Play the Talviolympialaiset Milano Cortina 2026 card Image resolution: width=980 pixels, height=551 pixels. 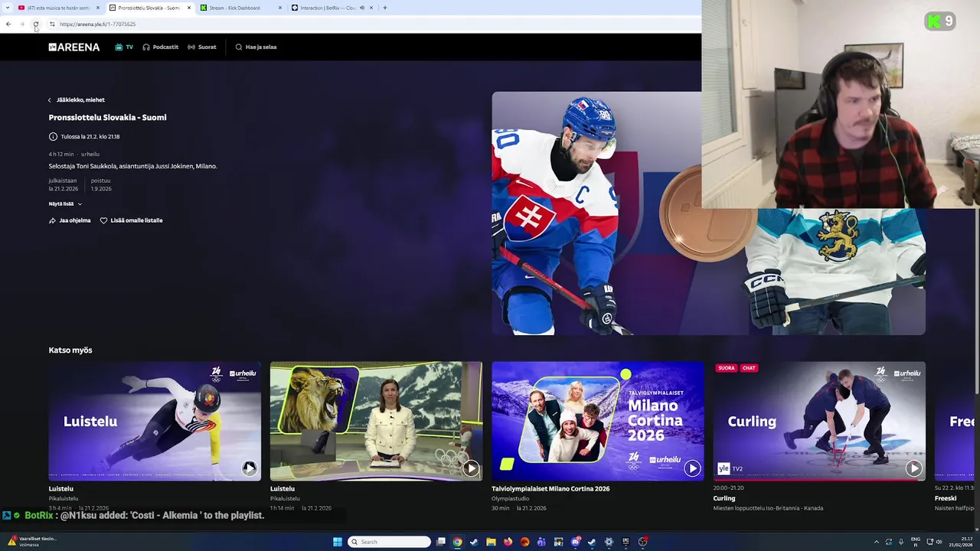(x=692, y=468)
